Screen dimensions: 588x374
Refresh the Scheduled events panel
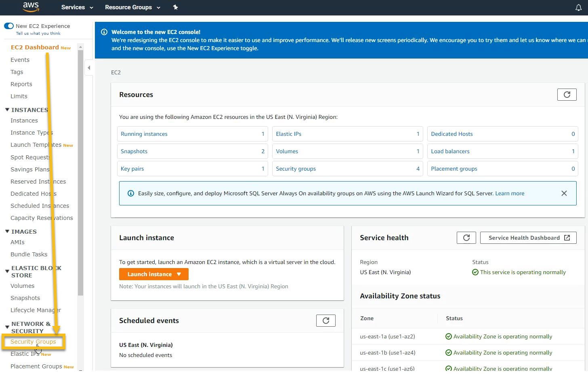pos(325,321)
